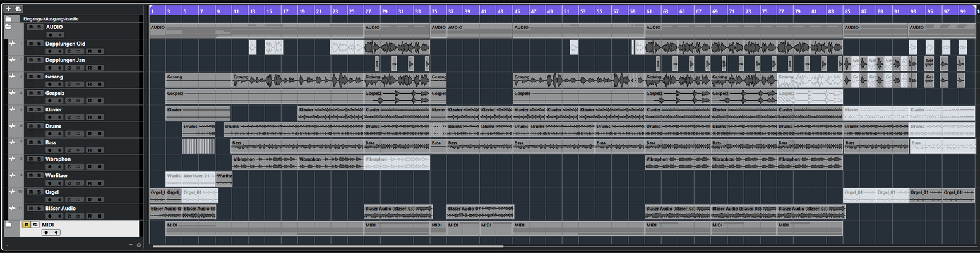Click waveform icon of Drums track
The width and height of the screenshot is (980, 253).
[x=12, y=126]
